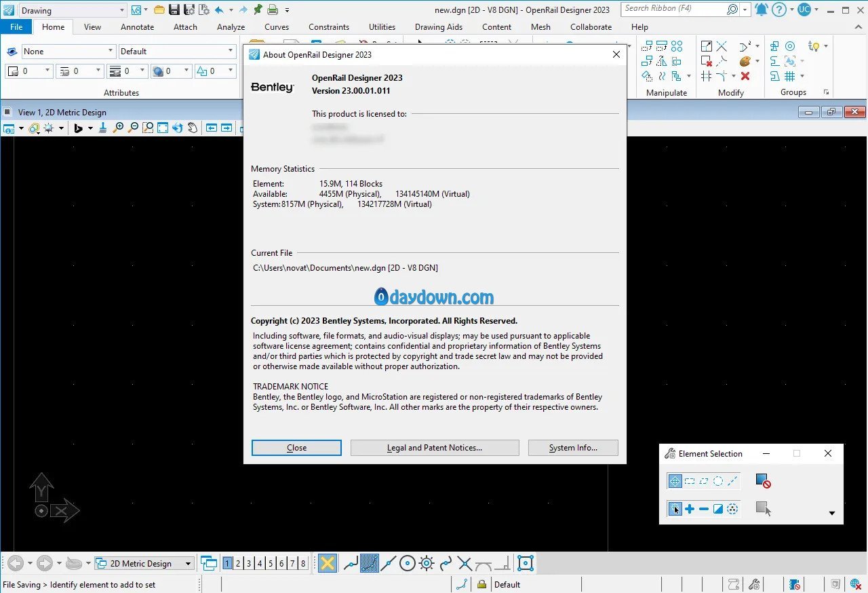Click the System Info button

coord(573,448)
